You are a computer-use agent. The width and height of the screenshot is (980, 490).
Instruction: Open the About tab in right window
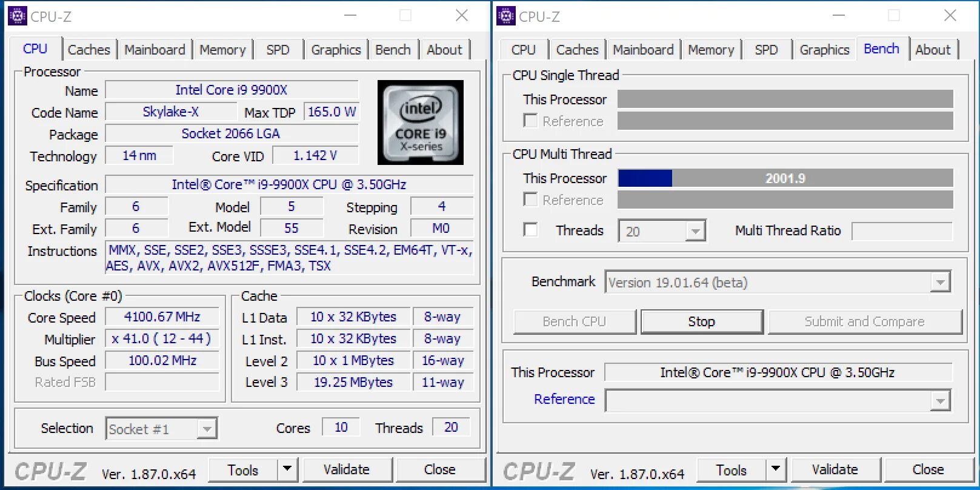pos(933,50)
